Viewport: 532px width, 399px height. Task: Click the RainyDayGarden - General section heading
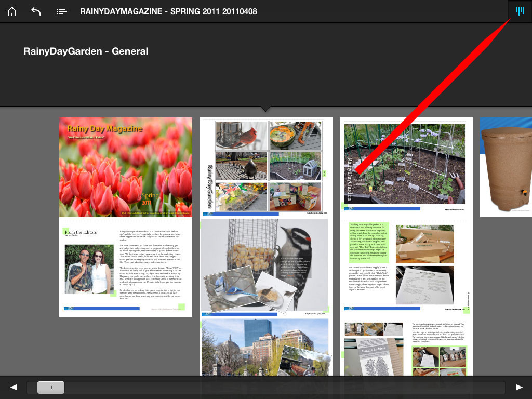pyautogui.click(x=86, y=51)
